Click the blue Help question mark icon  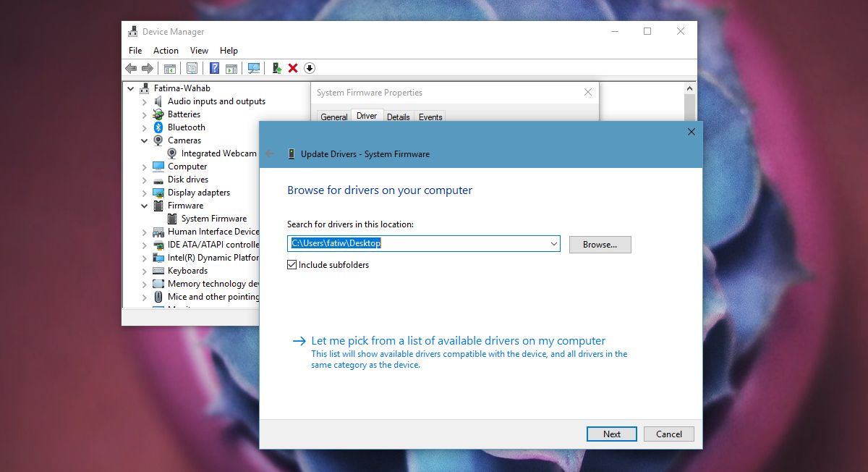215,68
